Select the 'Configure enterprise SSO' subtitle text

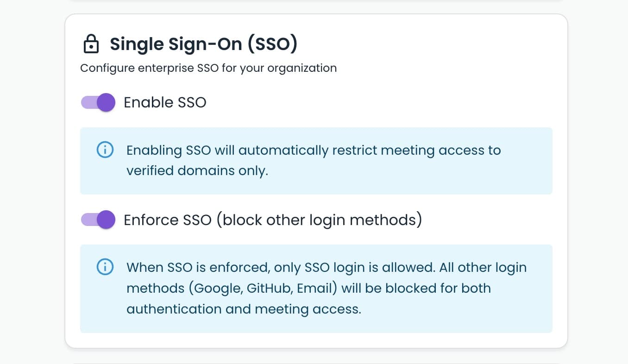pos(208,68)
